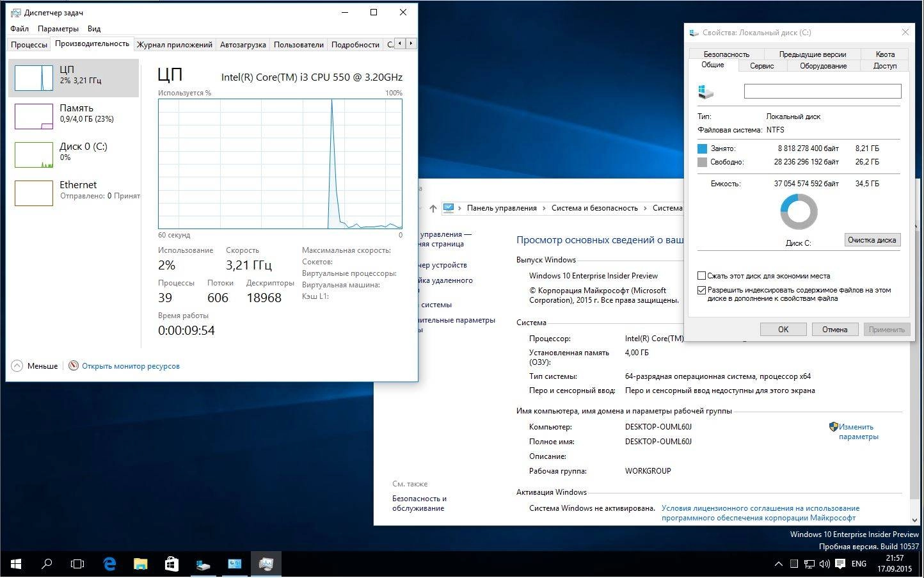
Task: Open the Безопасность tab in disk properties
Action: (726, 54)
